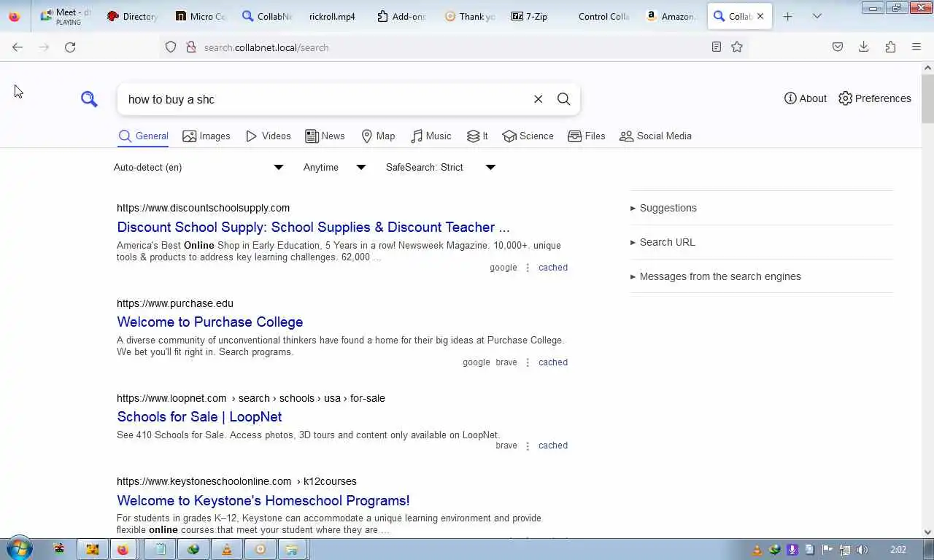Open the language Auto-detect dropdown
The height and width of the screenshot is (560, 934).
[198, 167]
